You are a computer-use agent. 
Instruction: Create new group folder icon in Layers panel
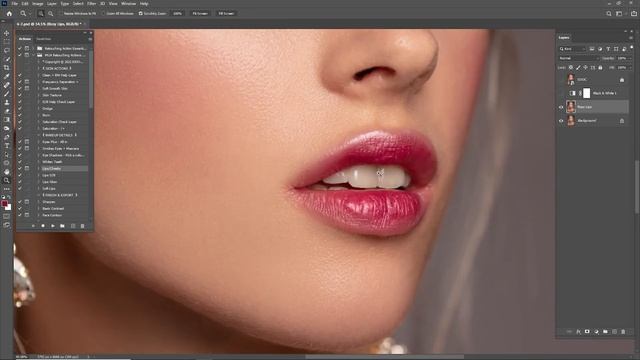pos(605,332)
